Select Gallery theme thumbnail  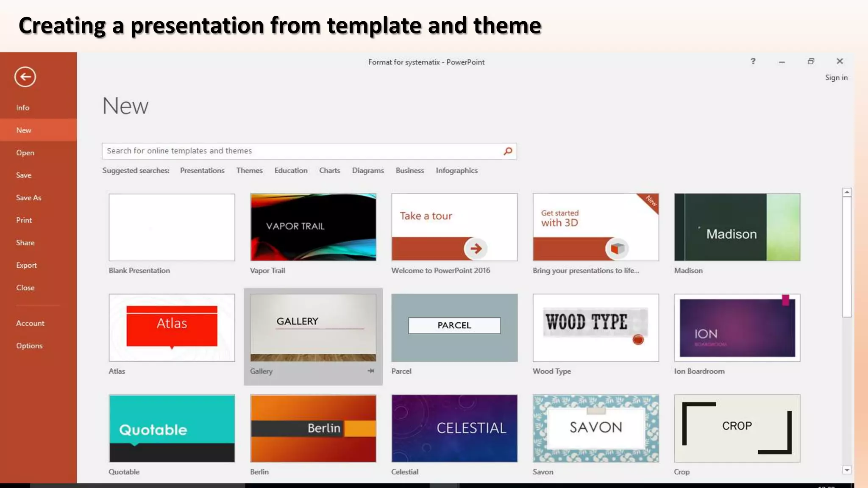point(313,328)
